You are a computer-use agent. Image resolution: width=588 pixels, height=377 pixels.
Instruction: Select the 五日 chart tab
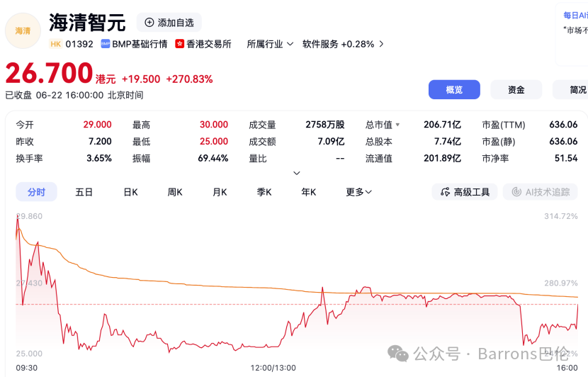tap(84, 192)
